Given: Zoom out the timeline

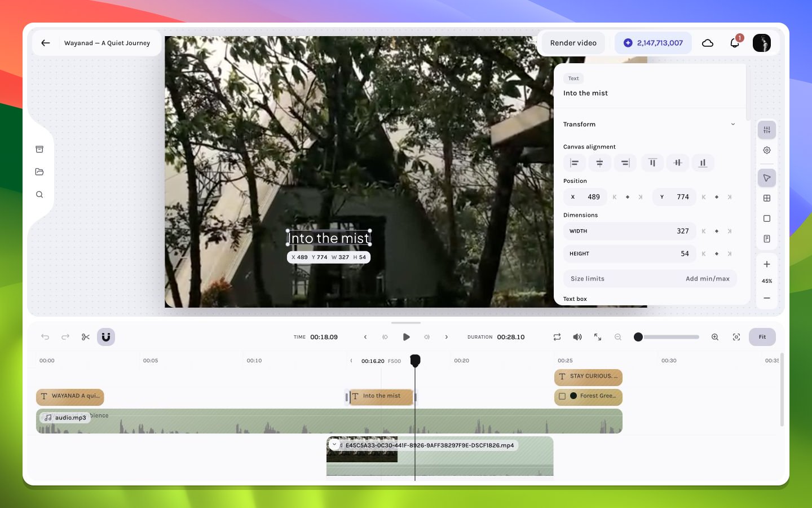Looking at the screenshot, I should [x=618, y=337].
